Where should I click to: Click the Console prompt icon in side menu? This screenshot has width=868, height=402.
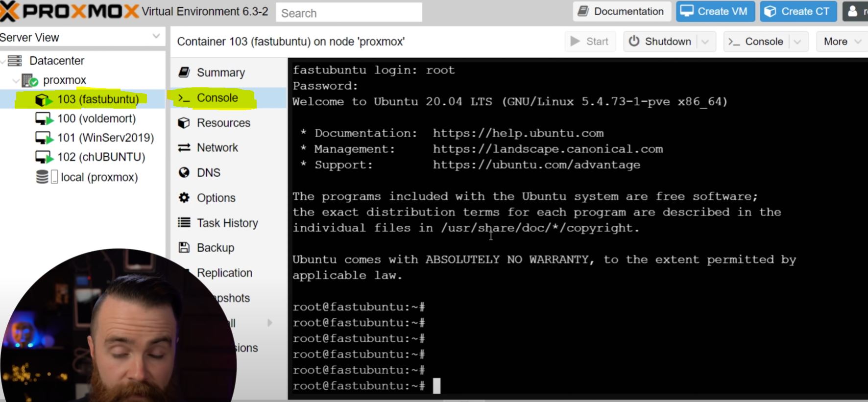(x=184, y=98)
